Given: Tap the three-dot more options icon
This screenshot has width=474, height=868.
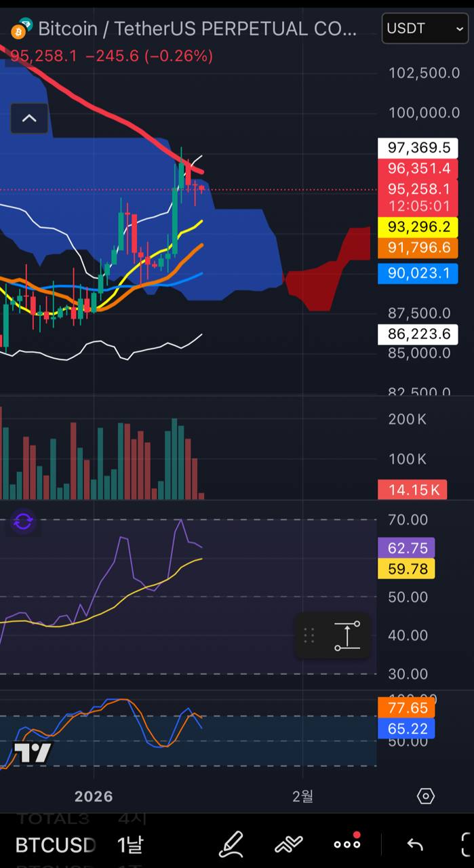Looking at the screenshot, I should tap(347, 844).
